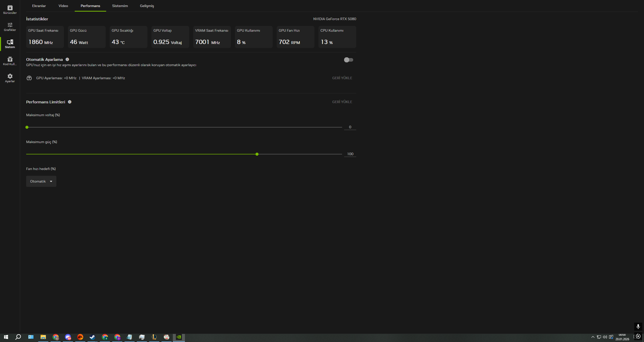
Task: Click the gauge icon beside GPU Ayarlaması
Action: 29,78
